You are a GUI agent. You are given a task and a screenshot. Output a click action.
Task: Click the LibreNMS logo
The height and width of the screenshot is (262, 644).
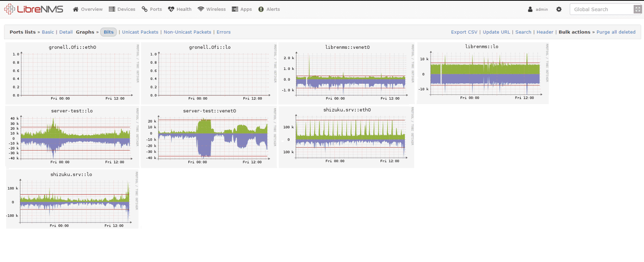(x=33, y=9)
